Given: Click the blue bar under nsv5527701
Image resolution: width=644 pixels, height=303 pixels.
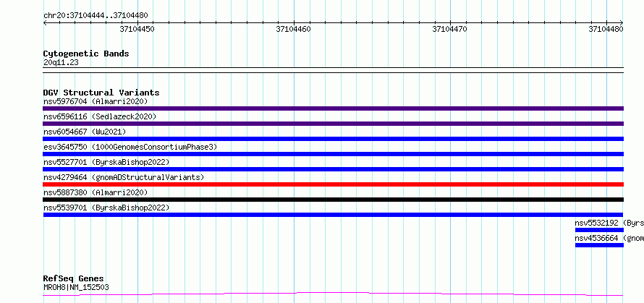Looking at the screenshot, I should pos(333,169).
